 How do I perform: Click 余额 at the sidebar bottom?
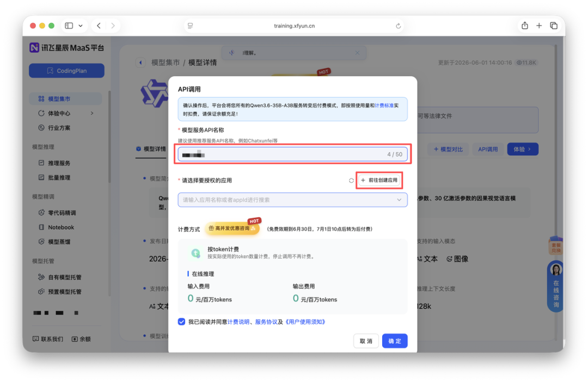click(x=81, y=339)
